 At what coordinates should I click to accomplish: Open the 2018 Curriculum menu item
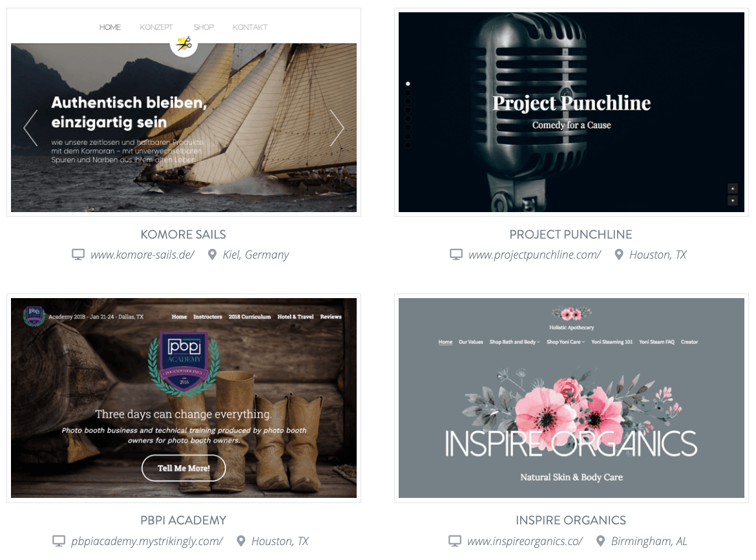[250, 317]
